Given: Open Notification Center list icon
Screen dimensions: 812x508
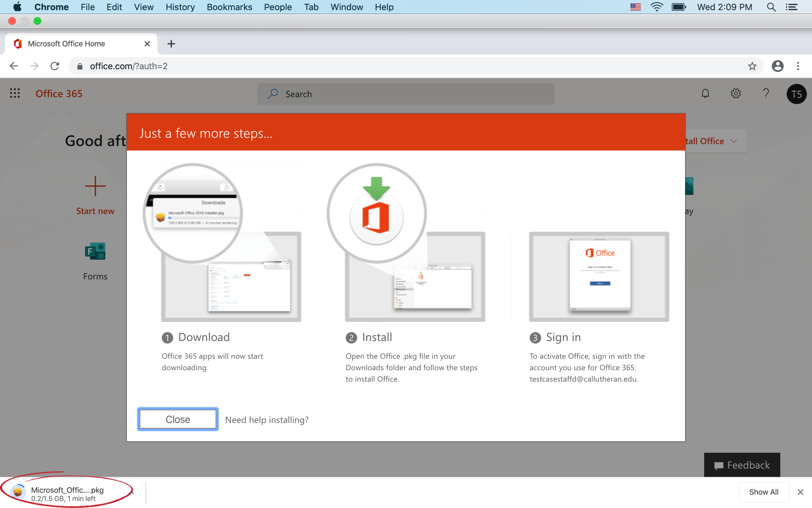Looking at the screenshot, I should coord(792,7).
